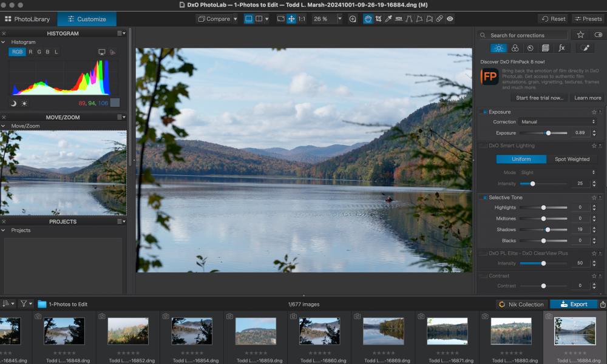607x364 pixels.
Task: Click the Shadows slider handle
Action: point(548,230)
